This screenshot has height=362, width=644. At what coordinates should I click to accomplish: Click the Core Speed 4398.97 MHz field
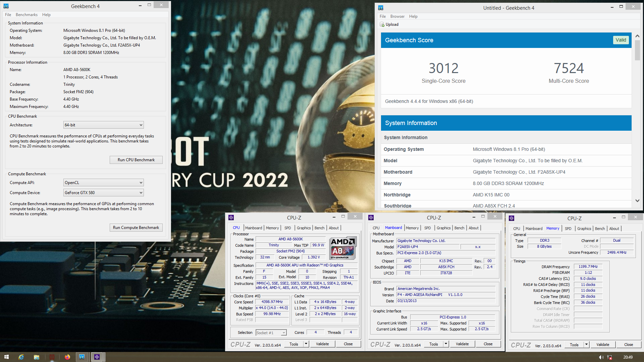click(x=272, y=302)
